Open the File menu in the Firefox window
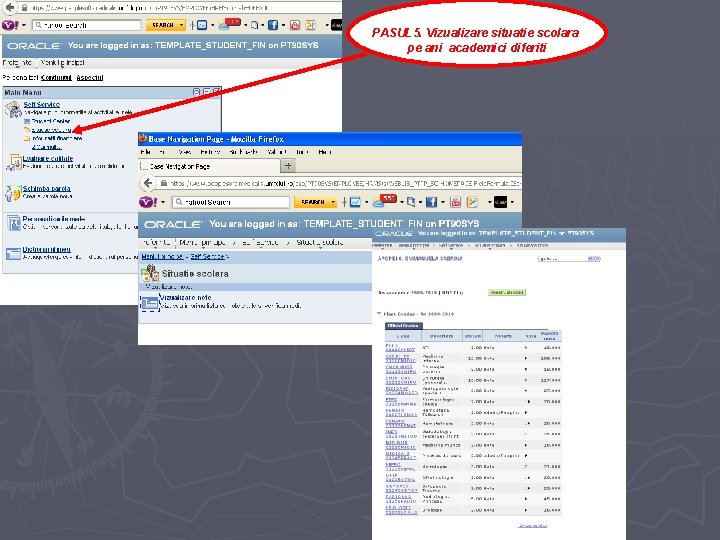This screenshot has width=720, height=540. click(146, 152)
